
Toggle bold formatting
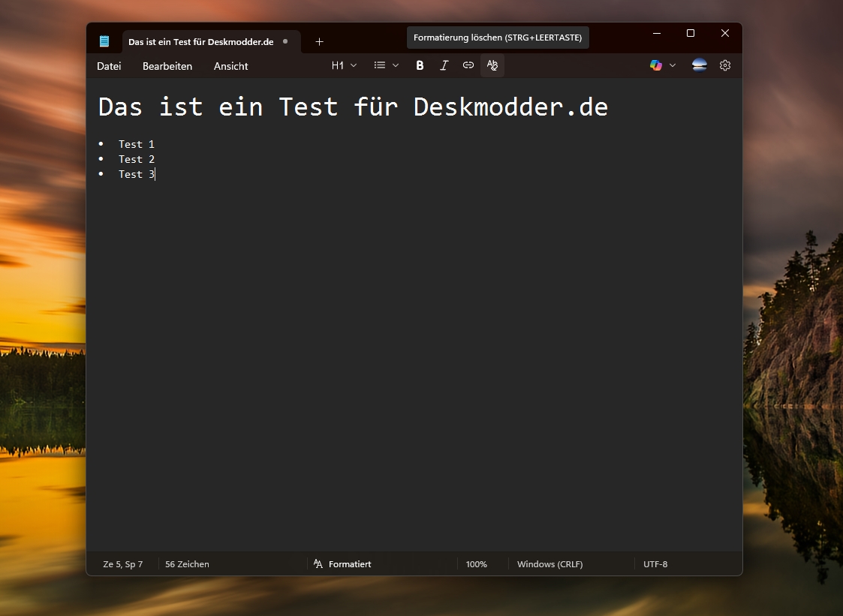[420, 65]
